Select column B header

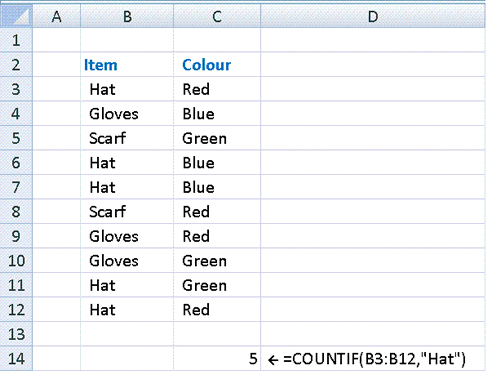127,16
